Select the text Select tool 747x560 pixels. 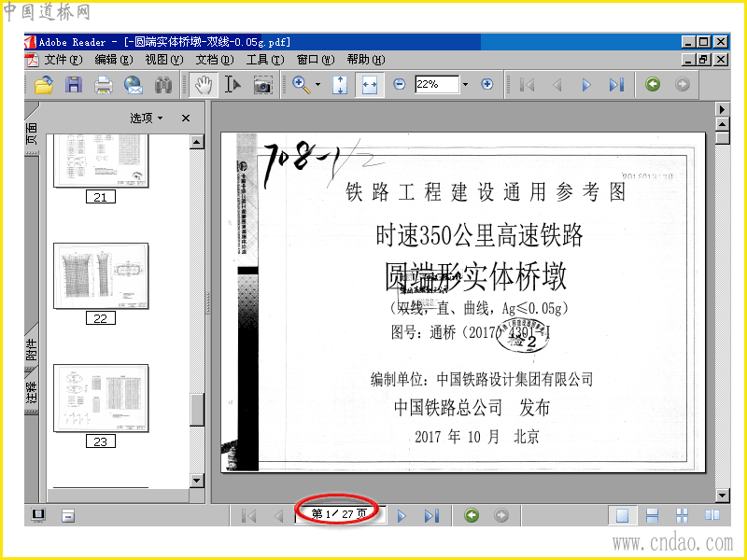[233, 85]
